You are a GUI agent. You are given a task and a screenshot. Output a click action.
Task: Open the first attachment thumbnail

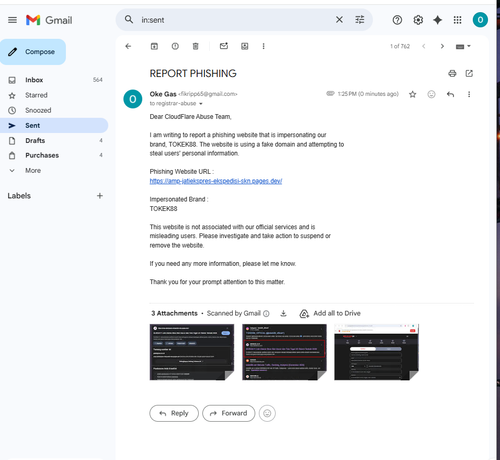point(192,352)
